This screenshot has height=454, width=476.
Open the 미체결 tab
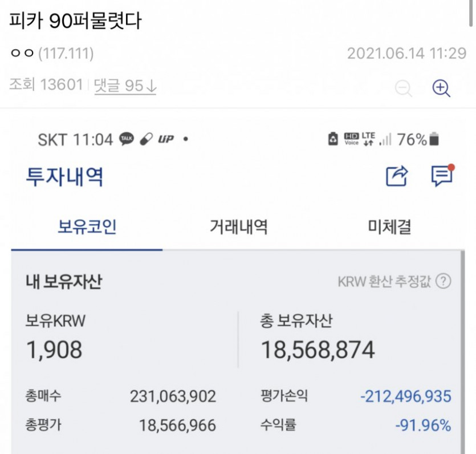389,227
